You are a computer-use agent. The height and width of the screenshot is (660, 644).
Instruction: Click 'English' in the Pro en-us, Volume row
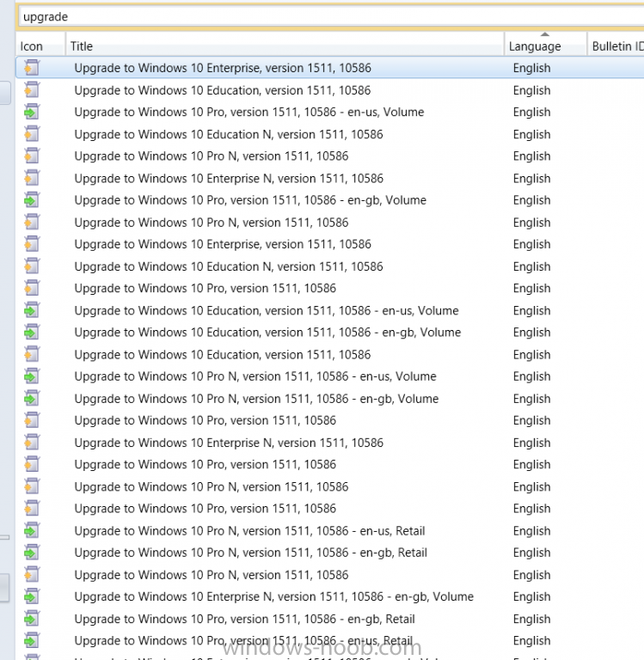tap(531, 112)
